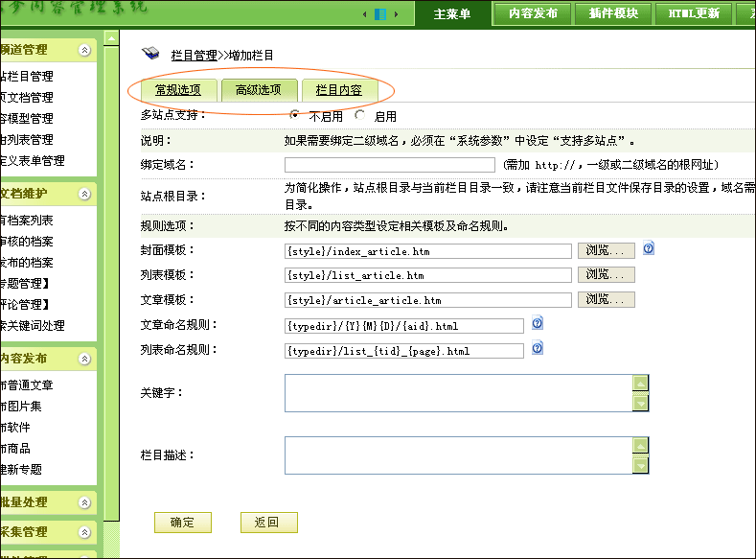Click the sidebar scroll-up arrow icon
The image size is (756, 559).
pyautogui.click(x=112, y=39)
